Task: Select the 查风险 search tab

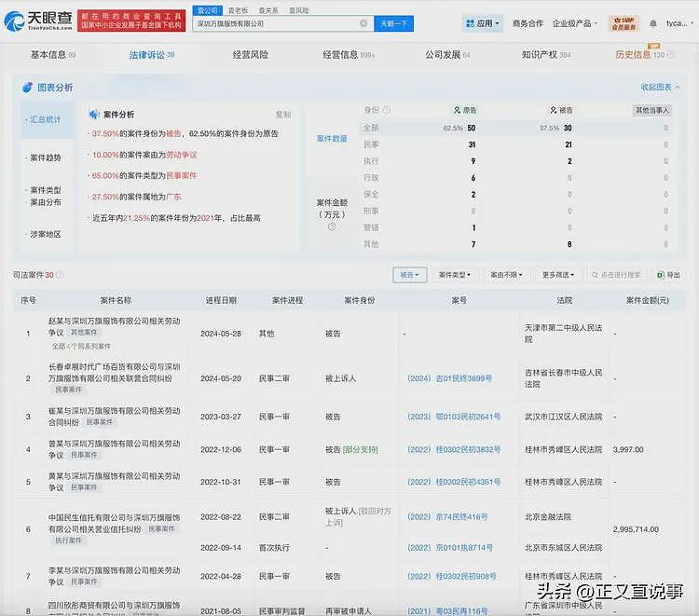Action: coord(298,10)
